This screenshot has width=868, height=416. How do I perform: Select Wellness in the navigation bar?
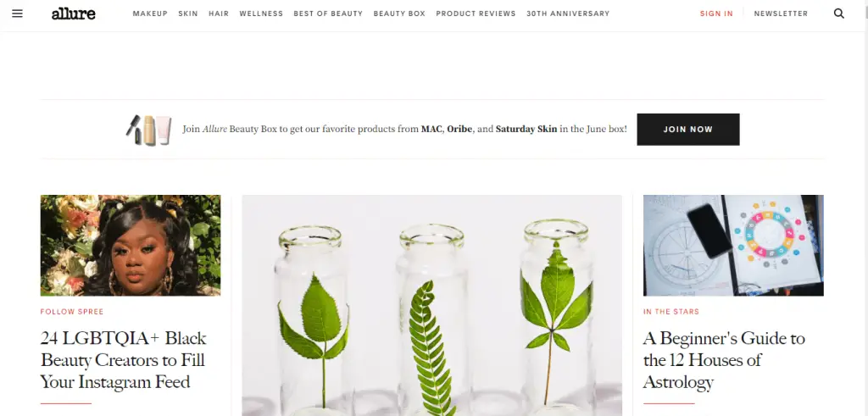261,14
